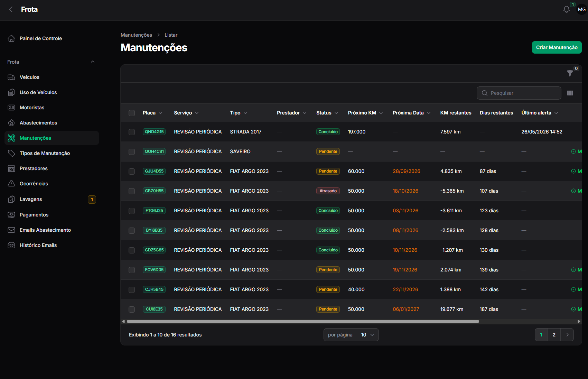Collapse the Frota sidebar section
The image size is (588, 379).
click(x=93, y=62)
